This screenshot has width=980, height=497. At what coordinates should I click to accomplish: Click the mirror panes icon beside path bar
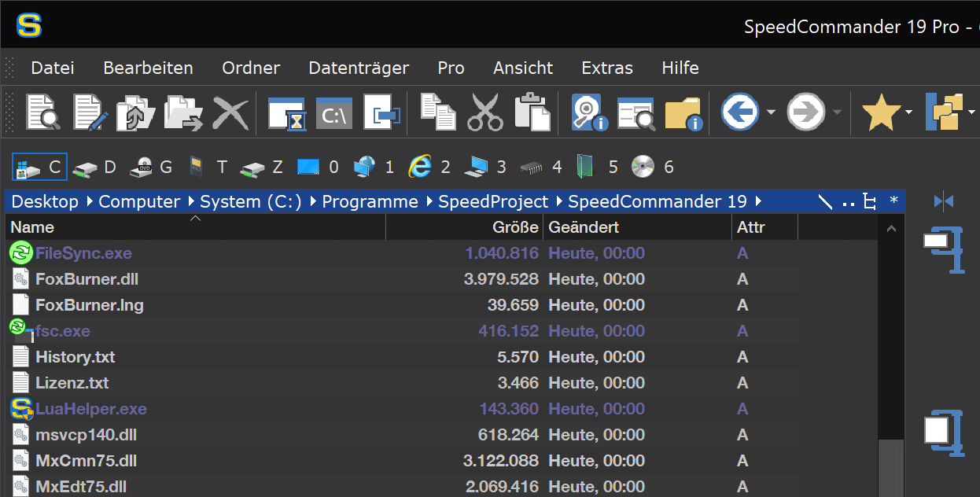click(x=943, y=201)
